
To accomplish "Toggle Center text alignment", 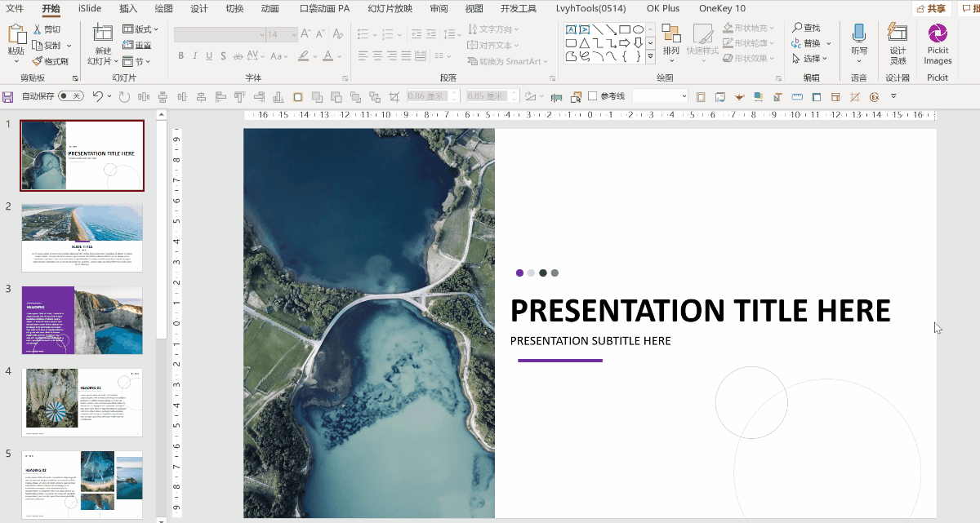I will tap(377, 56).
